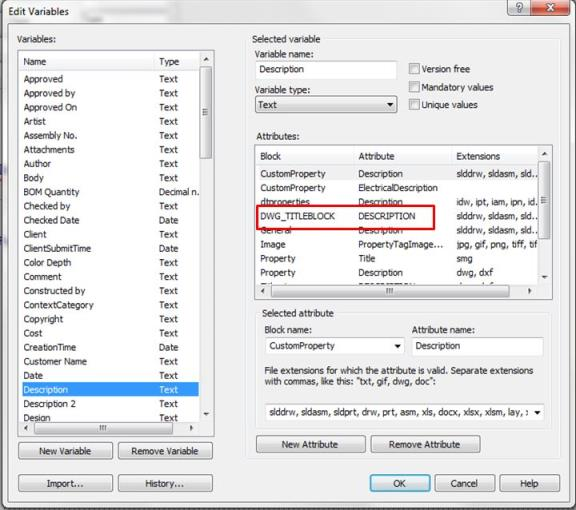Add a New Attribute
Image resolution: width=576 pixels, height=510 pixels.
(x=310, y=444)
